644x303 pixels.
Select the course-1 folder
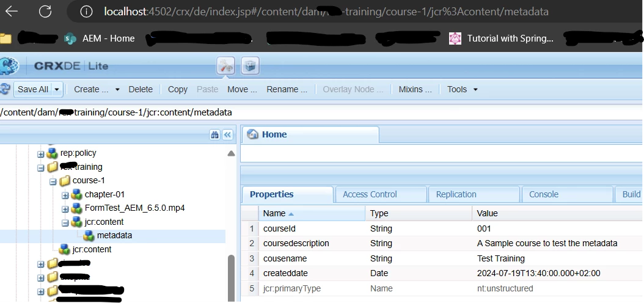pyautogui.click(x=88, y=181)
